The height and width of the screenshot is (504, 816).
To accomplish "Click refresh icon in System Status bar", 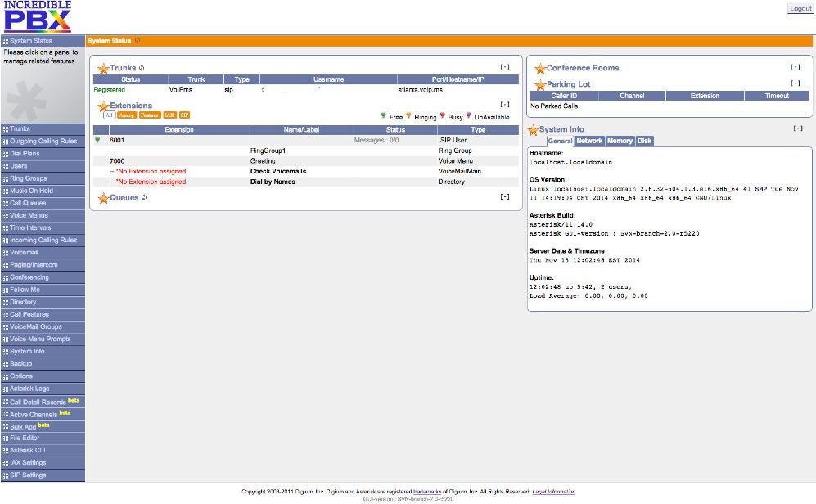I will click(x=138, y=40).
